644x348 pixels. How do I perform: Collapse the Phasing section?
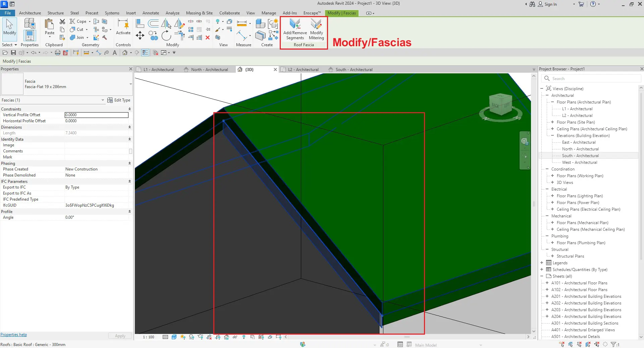(x=129, y=163)
